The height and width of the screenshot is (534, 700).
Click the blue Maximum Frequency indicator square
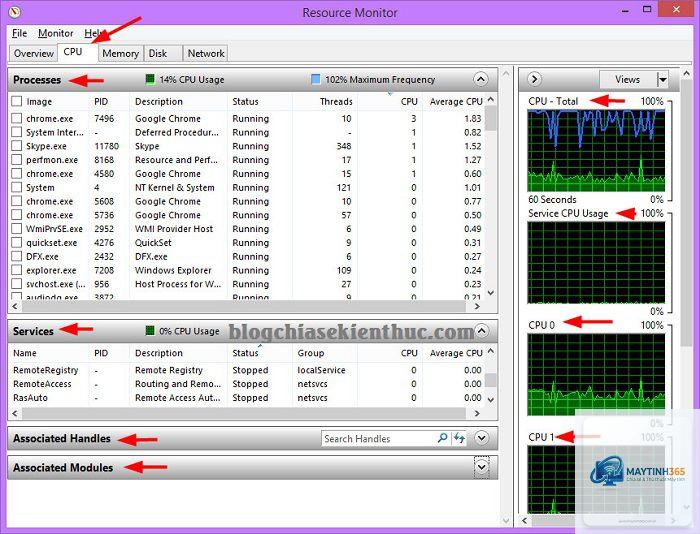coord(315,79)
